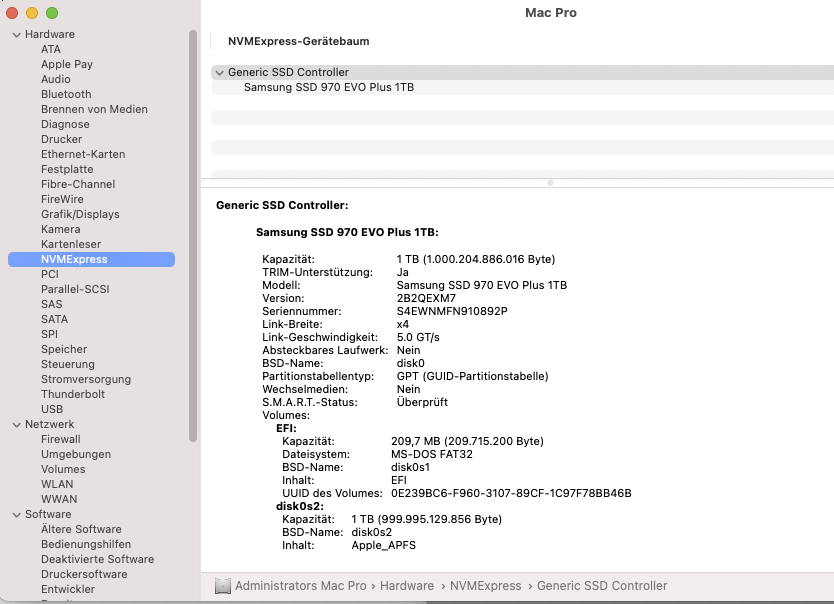
Task: Select the highlighted NVMExpress entry
Action: click(x=91, y=259)
